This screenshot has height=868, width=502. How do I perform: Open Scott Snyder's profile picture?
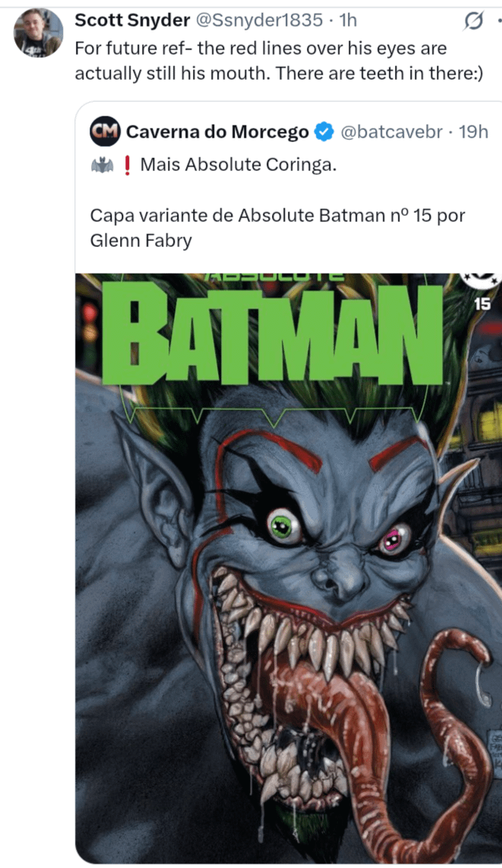pos(38,33)
